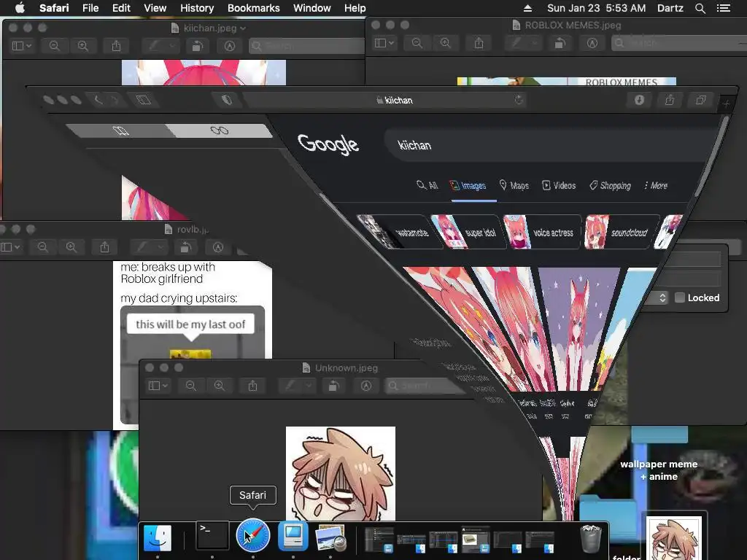The height and width of the screenshot is (560, 747).
Task: Share kiichan.jpeg from Preview toolbar
Action: tap(116, 46)
